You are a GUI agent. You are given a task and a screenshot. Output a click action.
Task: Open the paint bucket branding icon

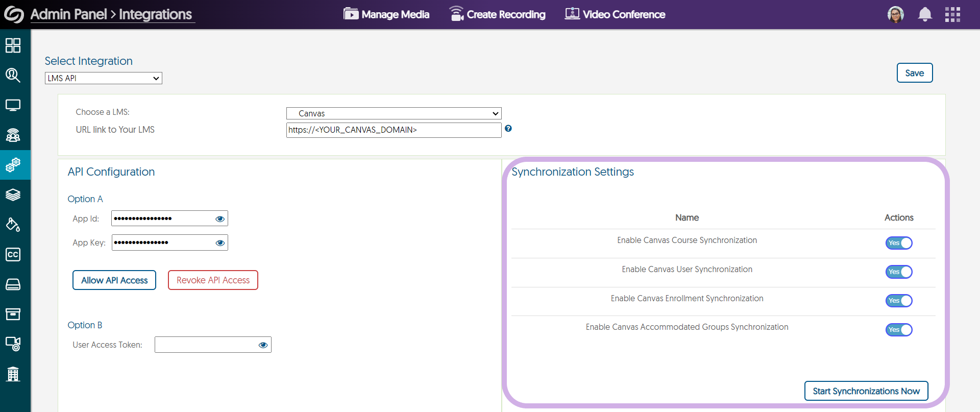click(x=13, y=225)
